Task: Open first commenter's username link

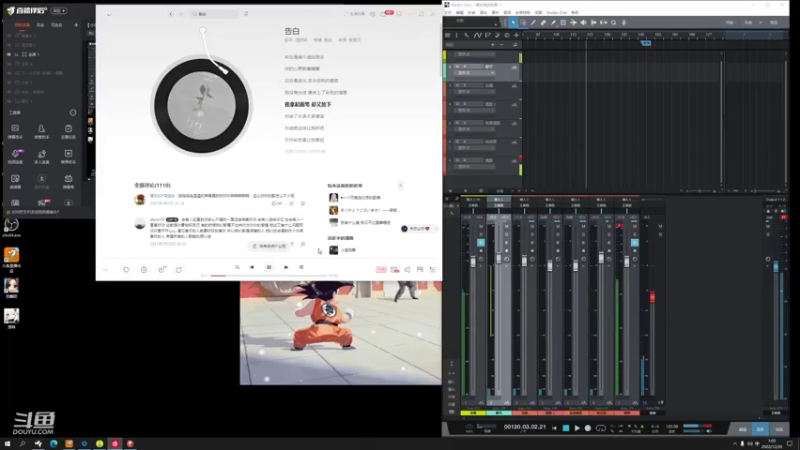Action: click(162, 196)
